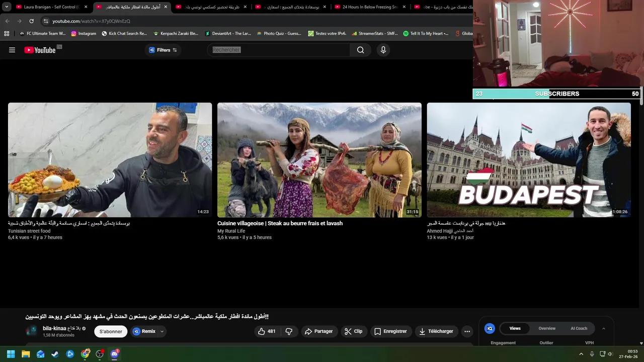Close the 24 Hours In Below Freezing tab
This screenshot has height=362, width=644.
[404, 7]
